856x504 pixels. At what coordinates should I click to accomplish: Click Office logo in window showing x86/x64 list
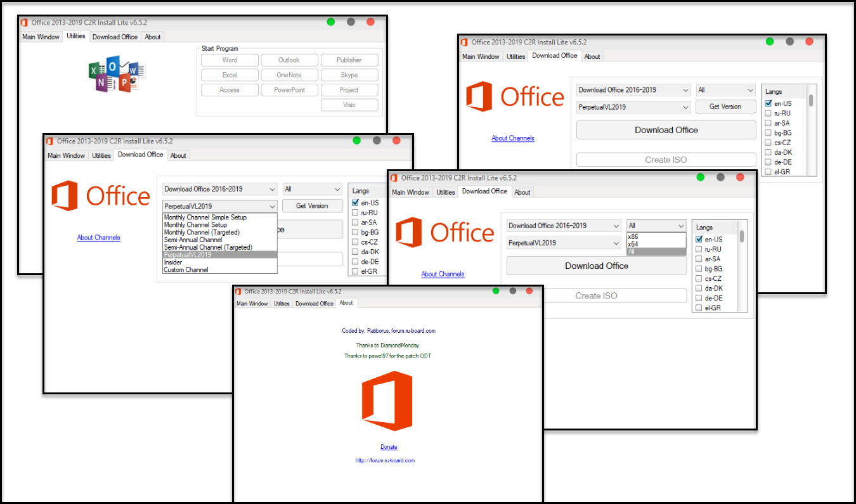[x=444, y=233]
